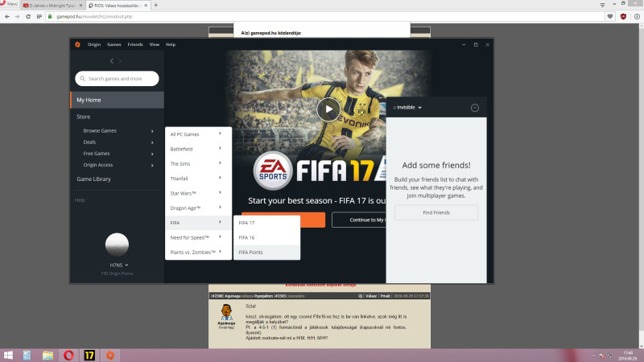
Task: Click the taskbar clock
Action: tap(628, 356)
